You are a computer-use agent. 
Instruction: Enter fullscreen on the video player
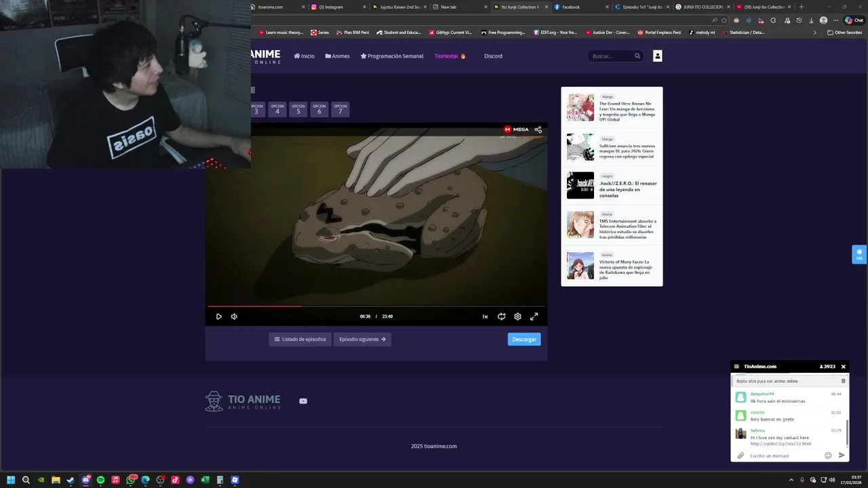(534, 317)
